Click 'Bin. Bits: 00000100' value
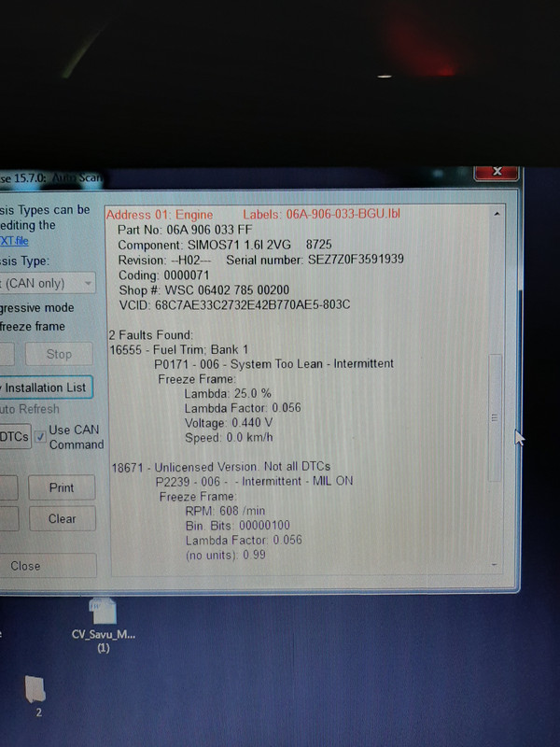Screen dimensions: 560x747 [238, 526]
